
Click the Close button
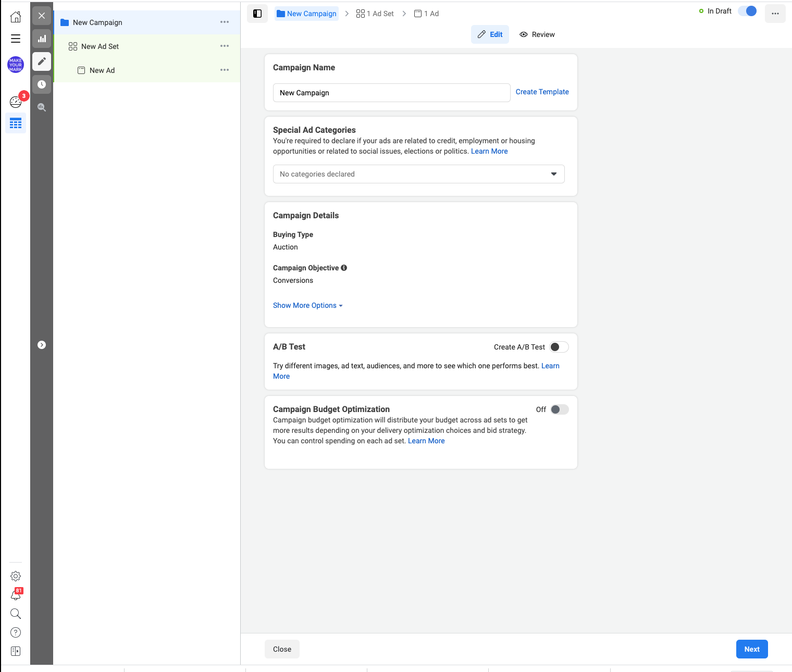(x=282, y=649)
